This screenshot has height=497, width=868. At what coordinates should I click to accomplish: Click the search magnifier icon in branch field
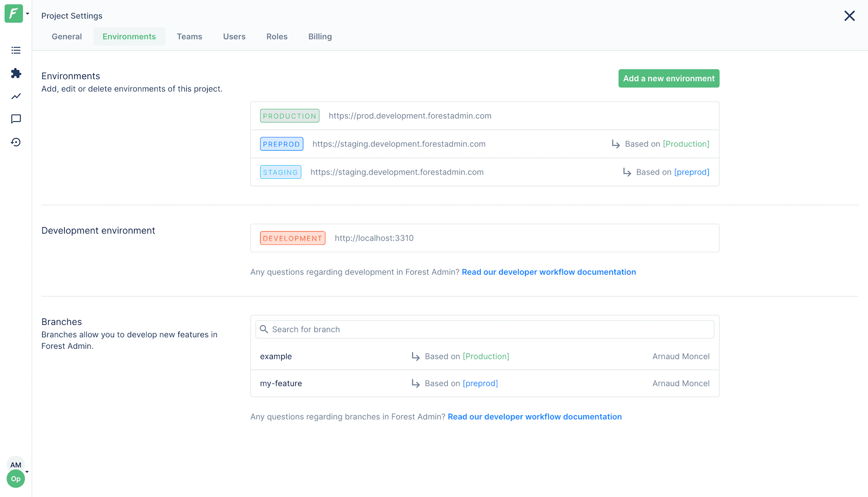264,330
